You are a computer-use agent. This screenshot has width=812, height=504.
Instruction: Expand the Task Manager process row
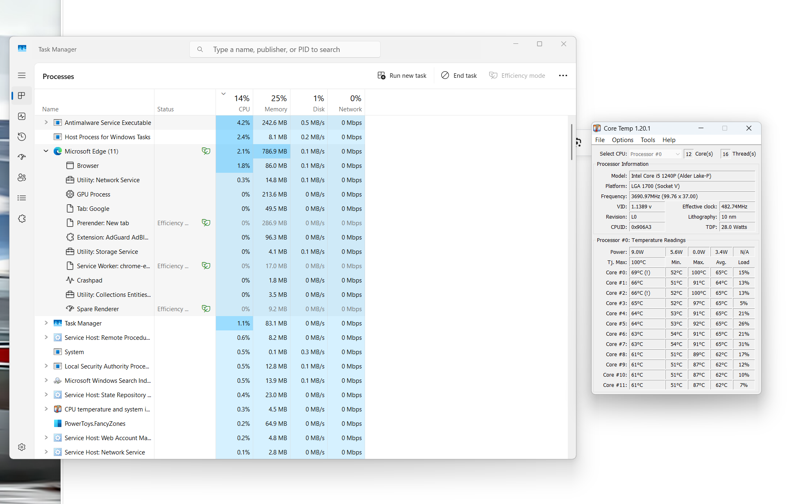pyautogui.click(x=46, y=323)
